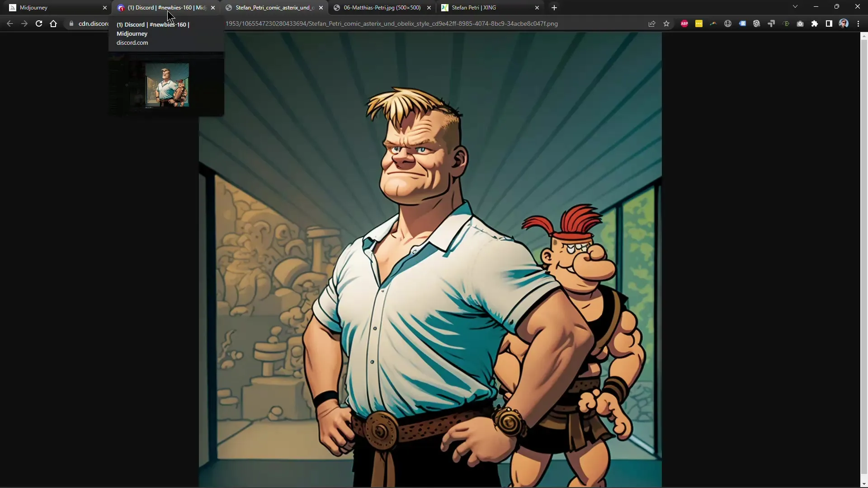The image size is (868, 488).
Task: Open the Adblock Plus (ABP) extension
Action: pos(684,23)
